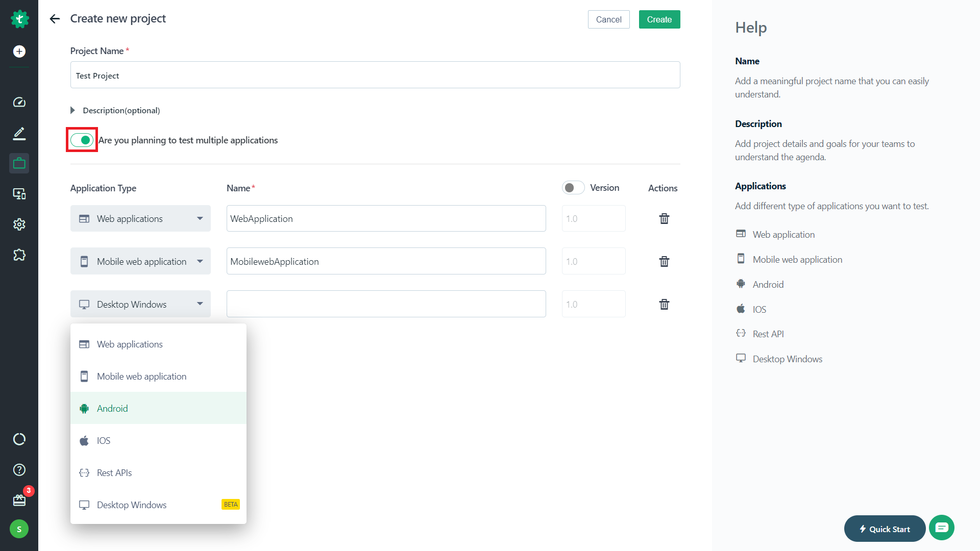Screen dimensions: 980x551
Task: Open the Desktop Windows type dropdown
Action: click(x=140, y=304)
